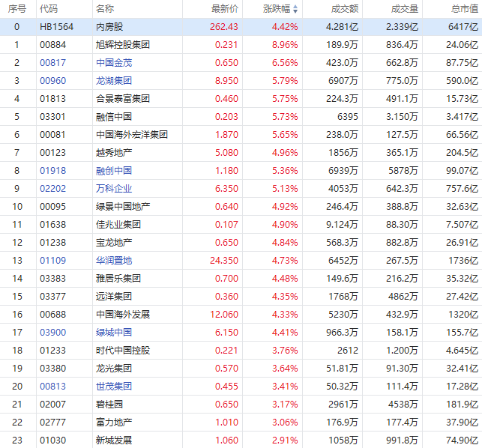Click the 代码 column header
This screenshot has height=448, width=482.
tap(49, 9)
